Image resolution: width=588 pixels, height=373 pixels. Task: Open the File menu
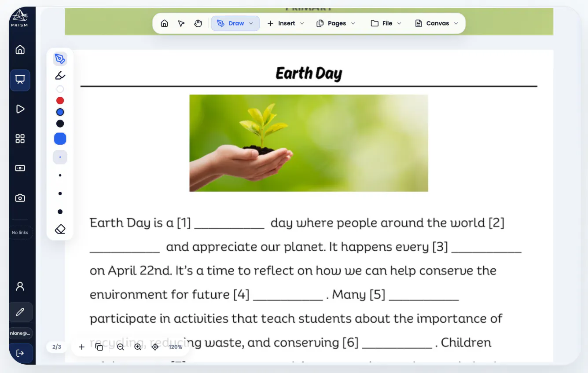pyautogui.click(x=386, y=23)
